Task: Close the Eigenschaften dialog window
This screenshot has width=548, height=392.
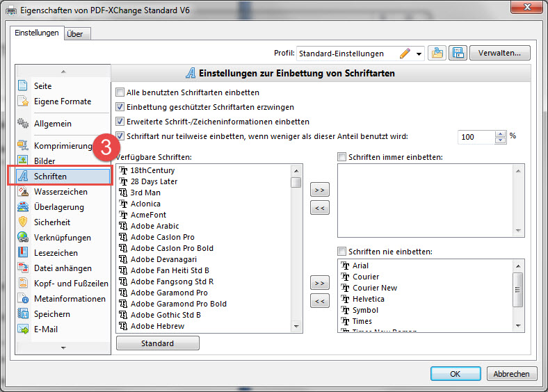Action: point(527,7)
